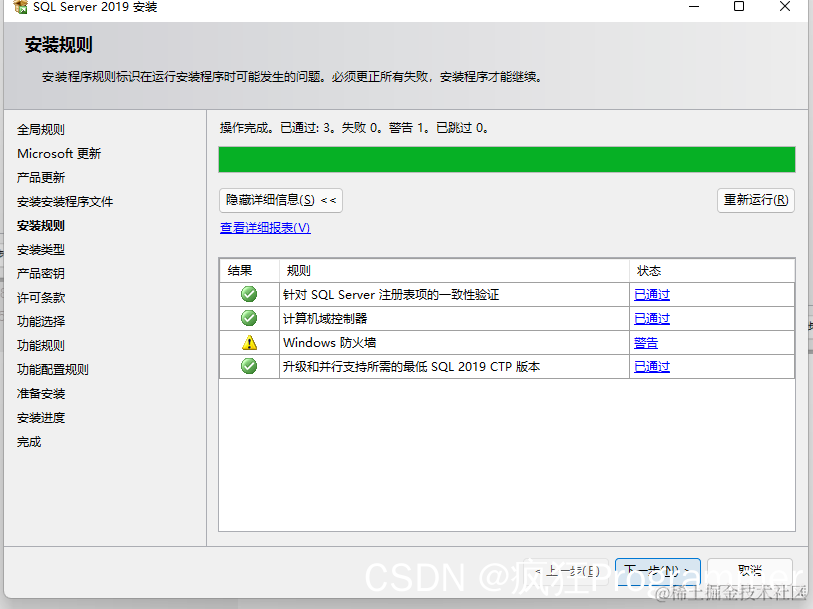Close the SQL Server 2019 setup window
This screenshot has width=813, height=609.
coord(785,7)
